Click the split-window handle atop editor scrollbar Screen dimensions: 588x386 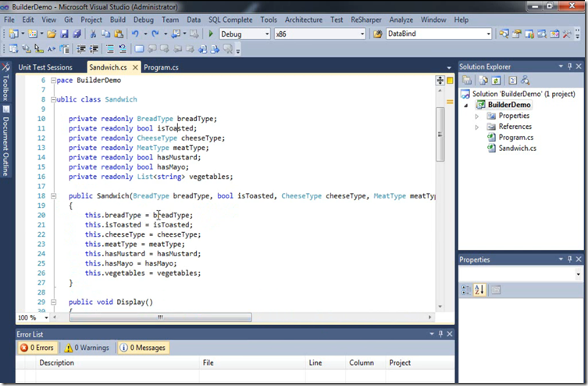coord(440,80)
